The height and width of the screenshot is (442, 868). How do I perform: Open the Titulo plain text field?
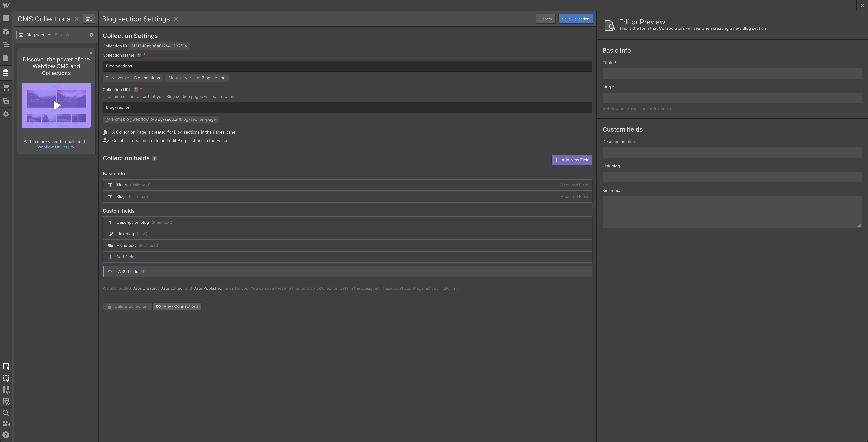(x=347, y=185)
